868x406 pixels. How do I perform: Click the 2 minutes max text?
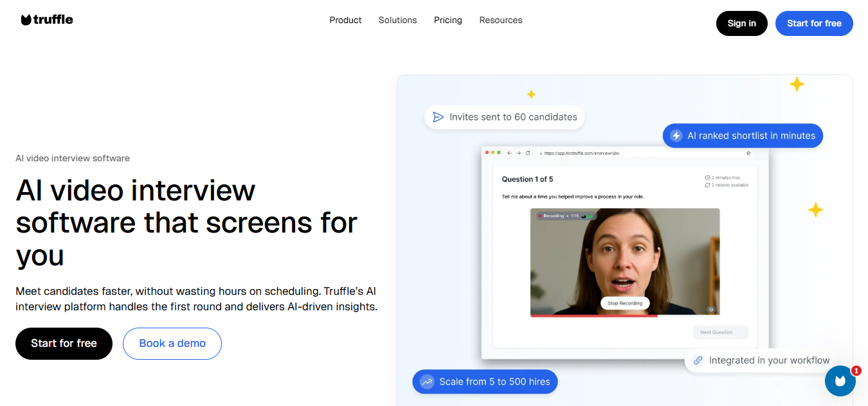coord(726,177)
